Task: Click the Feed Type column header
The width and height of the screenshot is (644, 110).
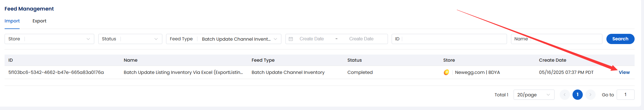Action: point(263,60)
